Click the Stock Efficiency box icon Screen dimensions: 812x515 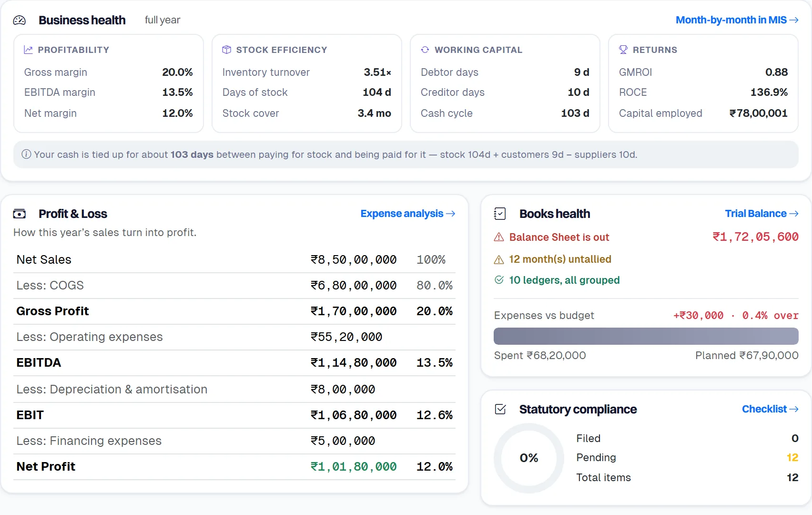[x=227, y=50]
